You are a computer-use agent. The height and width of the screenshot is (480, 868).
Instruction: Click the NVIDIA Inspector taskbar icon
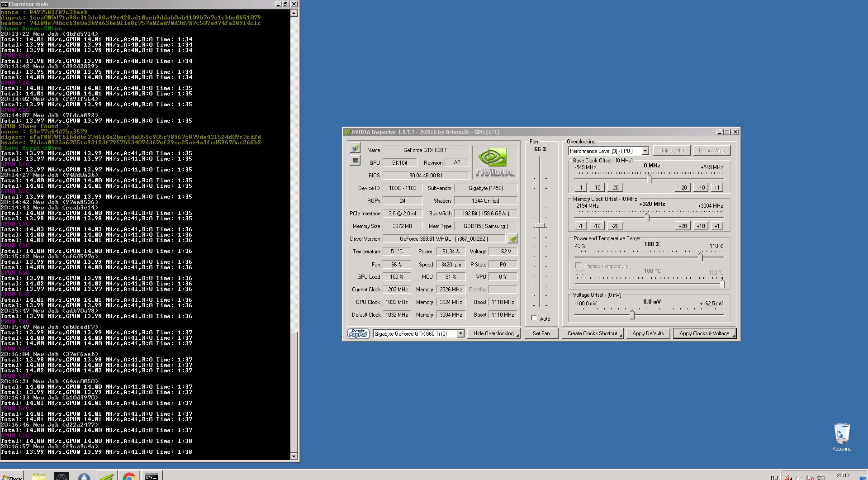[106, 476]
